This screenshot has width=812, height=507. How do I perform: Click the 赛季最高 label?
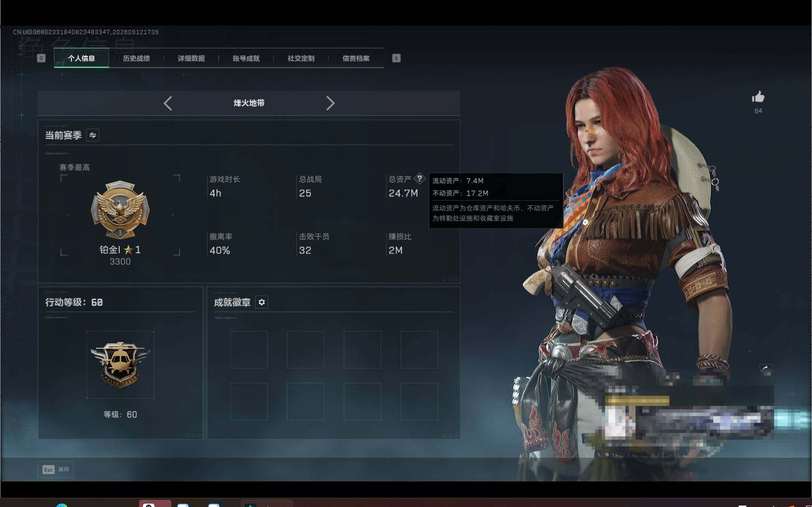tap(74, 167)
